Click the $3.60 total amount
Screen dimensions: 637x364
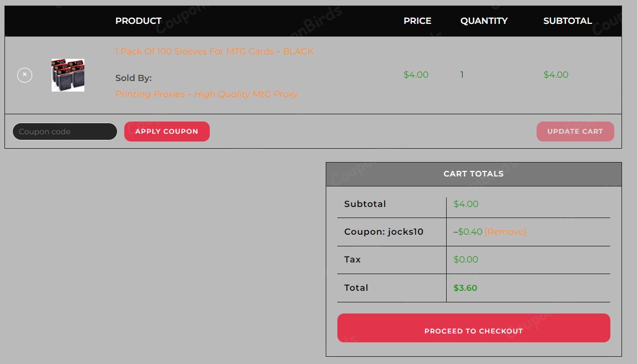click(x=466, y=288)
